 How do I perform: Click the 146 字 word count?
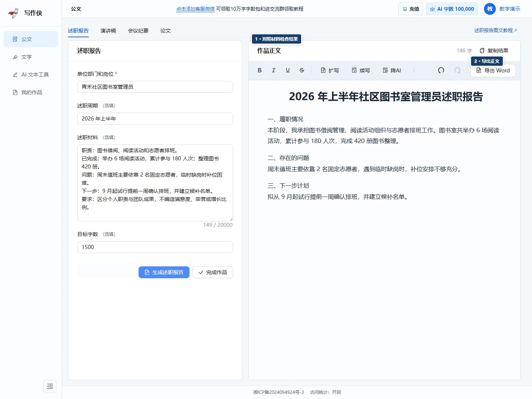464,51
